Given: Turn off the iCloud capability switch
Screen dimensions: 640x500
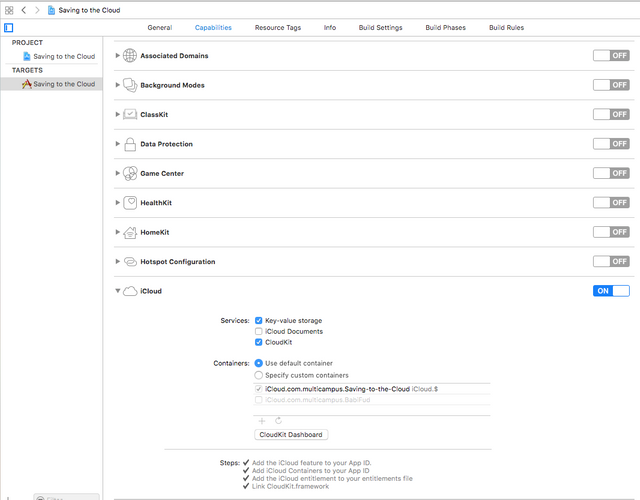Looking at the screenshot, I should click(x=611, y=291).
